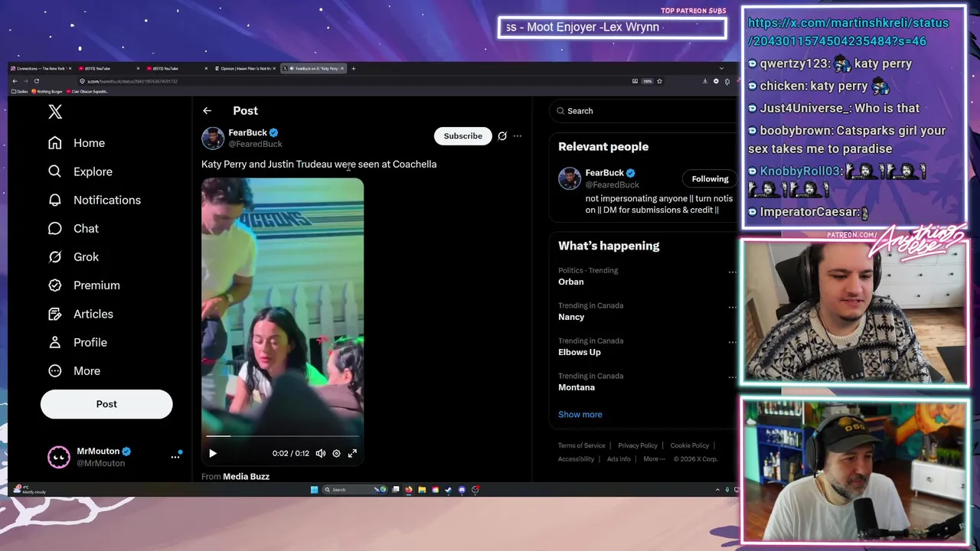Open Chat in the sidebar
The width and height of the screenshot is (980, 551).
[x=73, y=228]
